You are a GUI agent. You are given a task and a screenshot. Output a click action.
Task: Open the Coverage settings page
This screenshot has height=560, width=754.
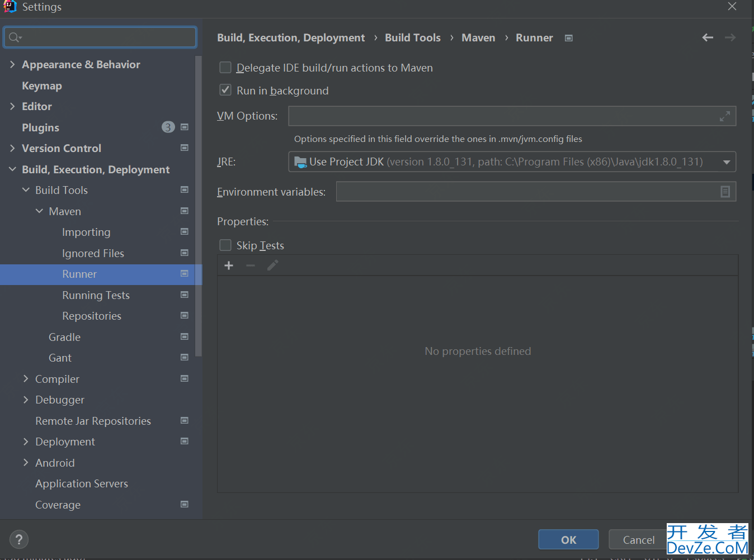(x=58, y=505)
